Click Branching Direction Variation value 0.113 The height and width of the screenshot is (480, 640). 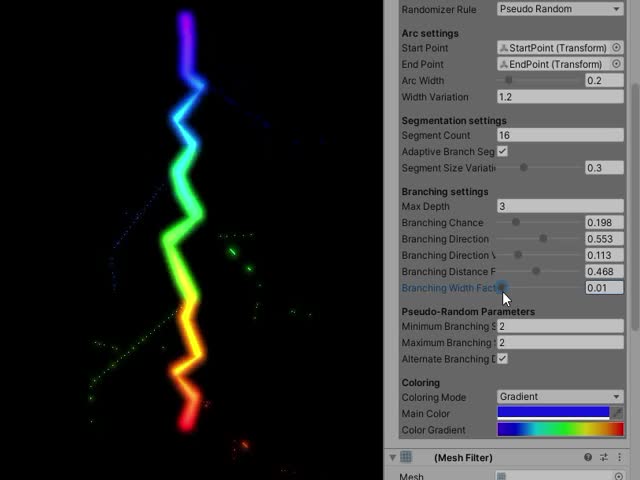pos(604,255)
